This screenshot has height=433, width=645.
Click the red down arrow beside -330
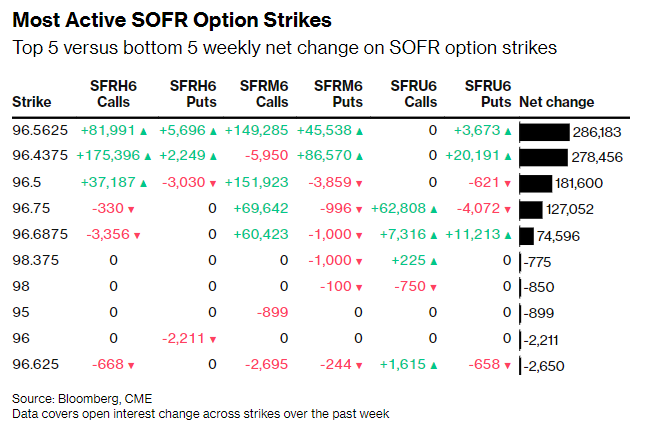[131, 209]
